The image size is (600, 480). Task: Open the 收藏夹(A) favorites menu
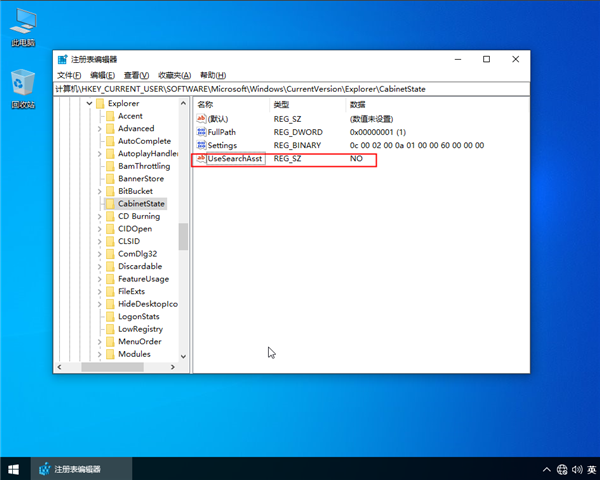tap(176, 75)
